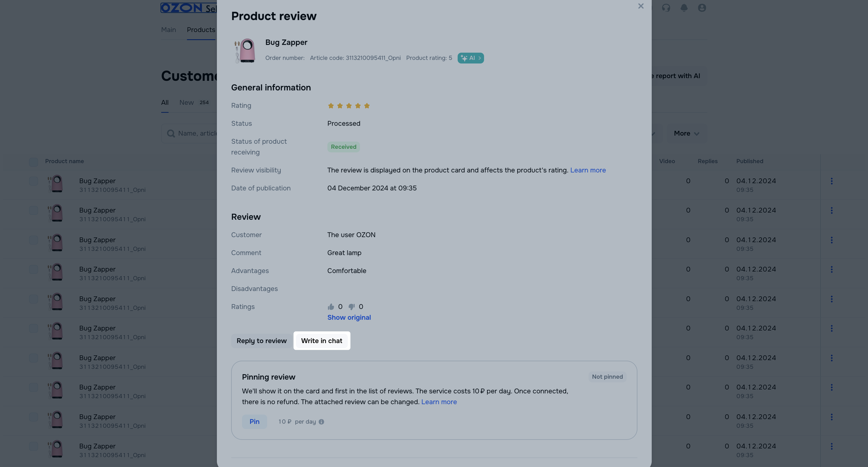Click the Show original link

click(x=349, y=317)
